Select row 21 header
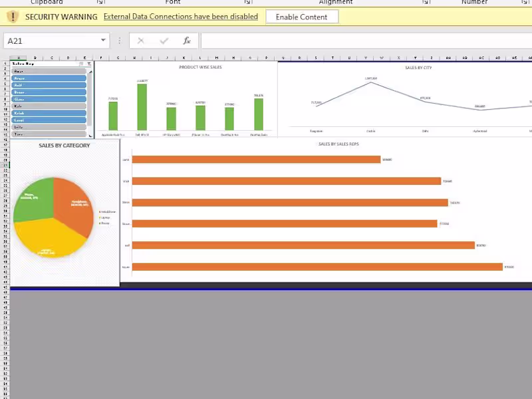 coord(5,165)
